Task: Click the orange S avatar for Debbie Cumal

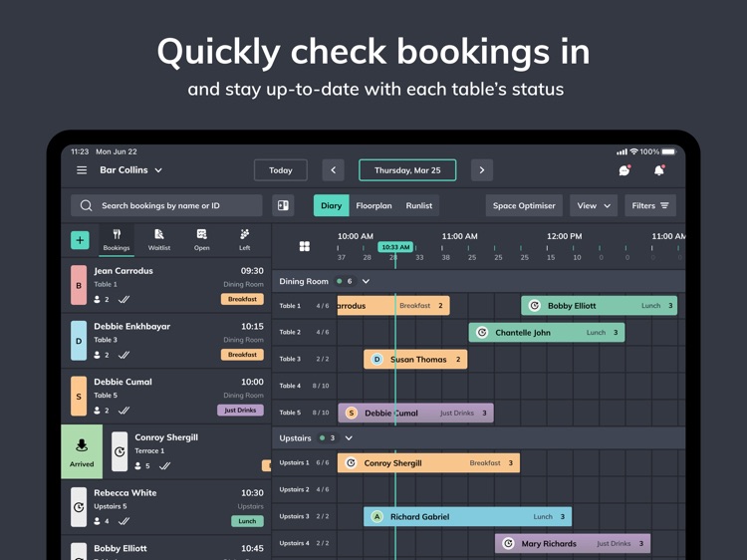Action: (79, 396)
